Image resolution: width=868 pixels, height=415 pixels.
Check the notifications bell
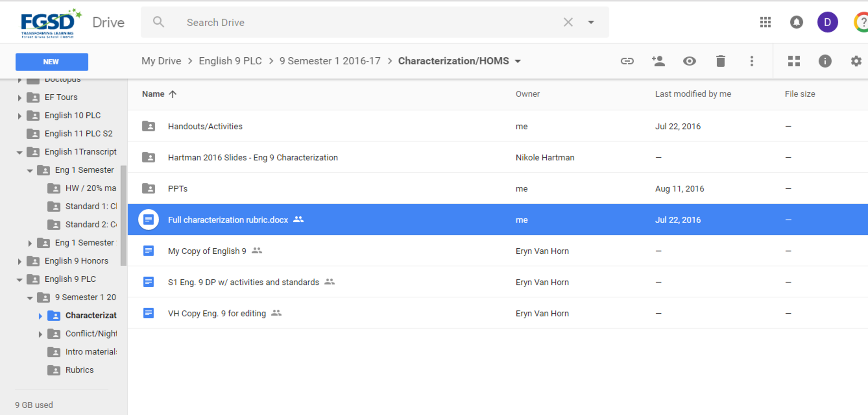(796, 22)
